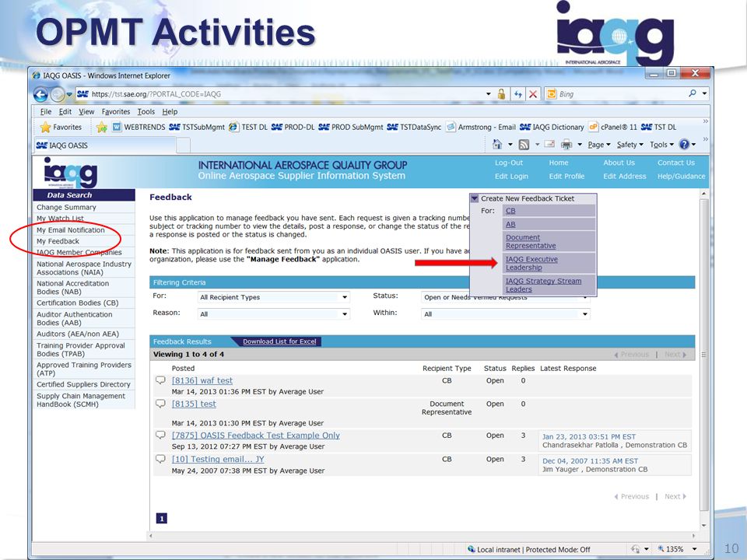Open the Status filter dropdown
Viewport: 747px width, 560px height.
click(x=506, y=298)
